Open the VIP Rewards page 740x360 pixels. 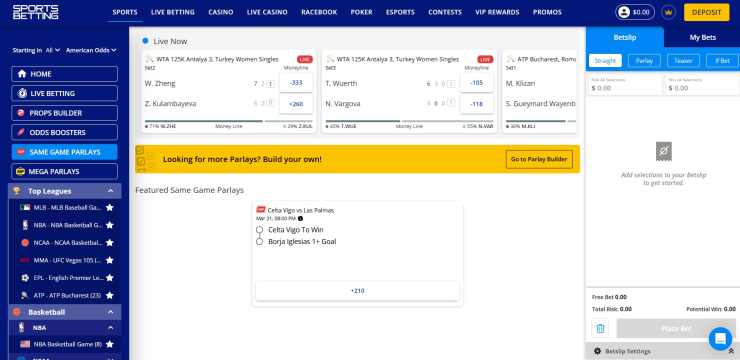click(x=497, y=12)
